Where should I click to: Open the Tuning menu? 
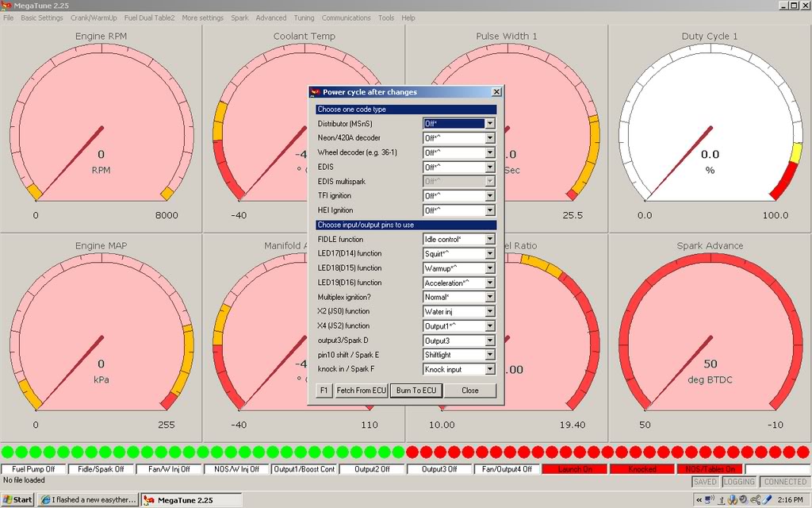[x=304, y=17]
